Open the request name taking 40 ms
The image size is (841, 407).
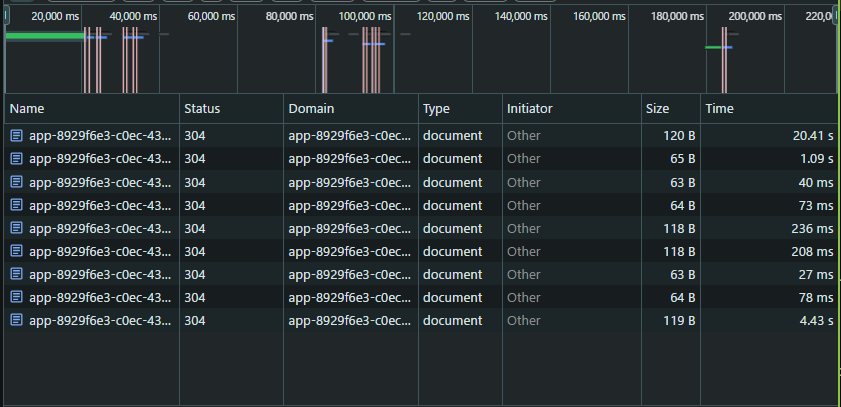point(100,182)
